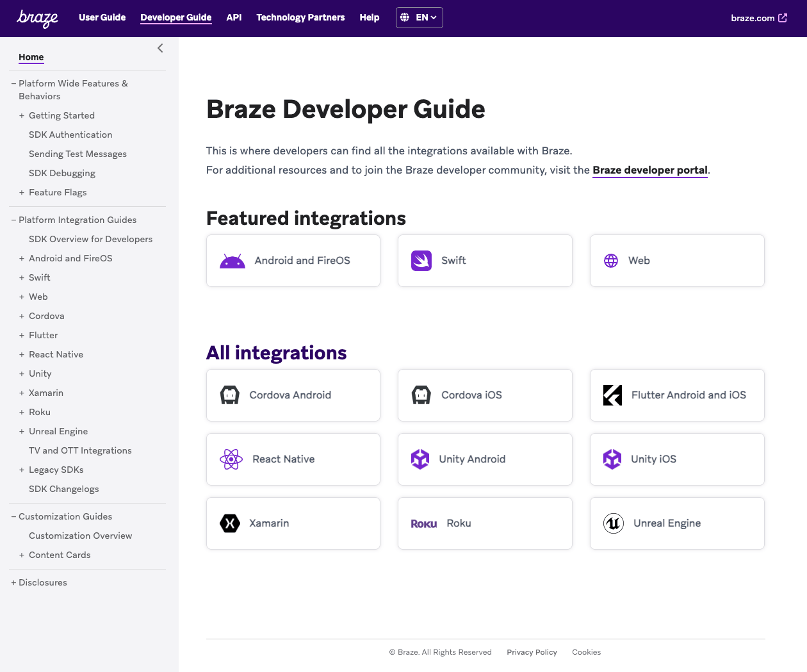Screen dimensions: 807x672
Task: Open Sending Test Messages sidebar page
Action: (x=77, y=154)
